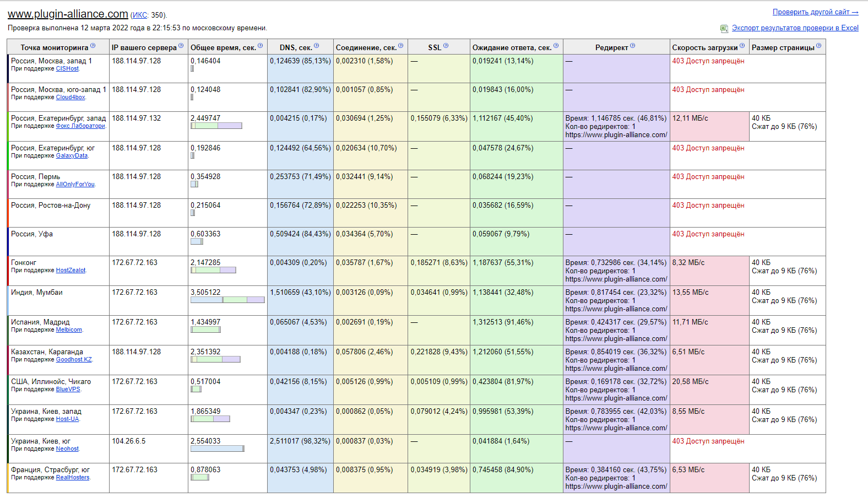Viewport: 868px width, 497px height.
Task: Open CISHost sponsor link
Action: (x=67, y=68)
